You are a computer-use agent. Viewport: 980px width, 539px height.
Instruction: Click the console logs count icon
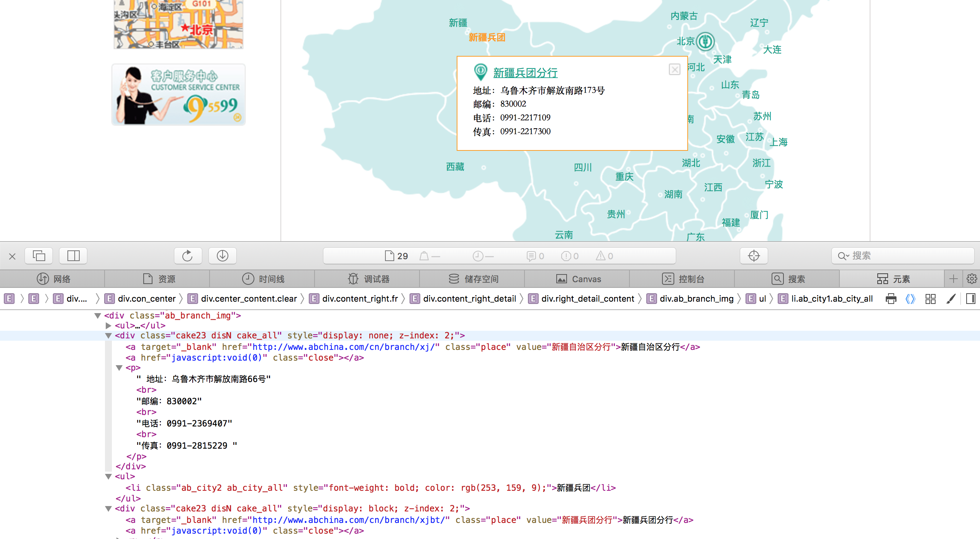click(535, 256)
